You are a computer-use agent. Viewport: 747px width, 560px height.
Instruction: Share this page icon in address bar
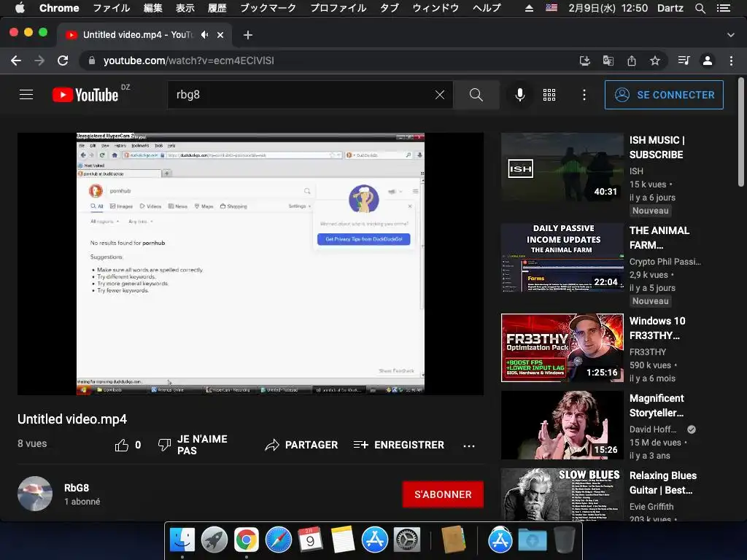(632, 61)
